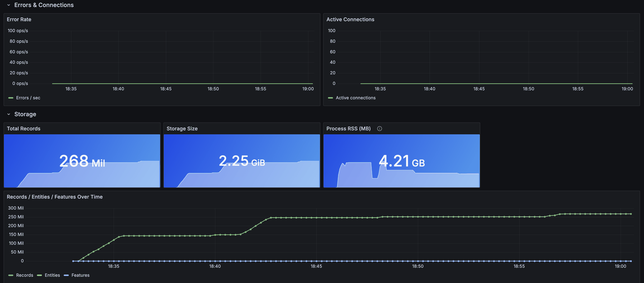Click the 18:55 tick on Active Connections chart
This screenshot has height=283, width=644.
(578, 89)
